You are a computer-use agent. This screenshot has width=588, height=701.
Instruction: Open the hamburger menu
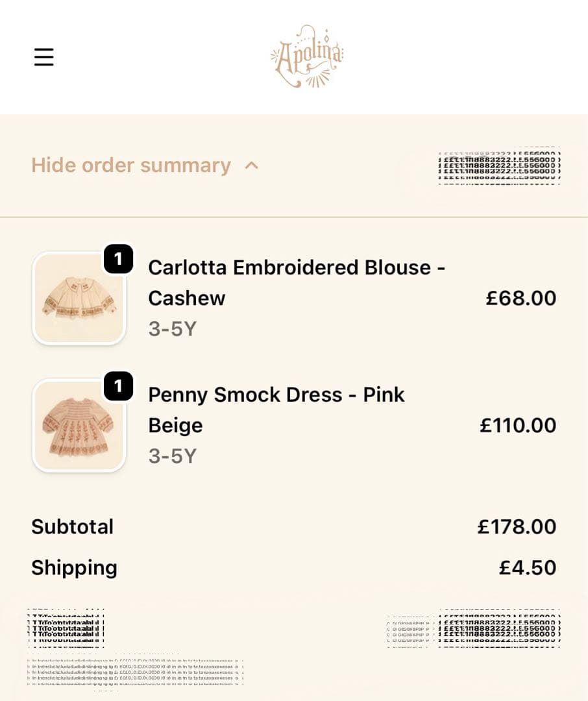point(43,57)
